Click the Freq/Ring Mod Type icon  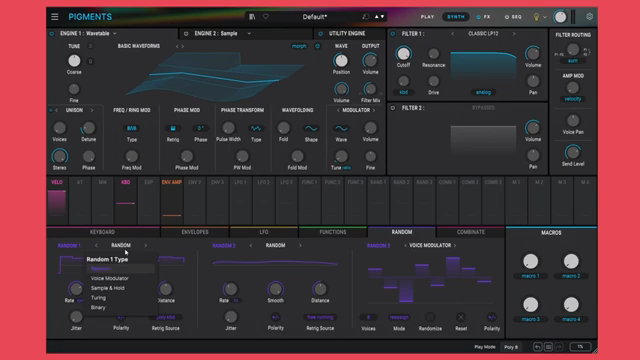click(x=131, y=129)
